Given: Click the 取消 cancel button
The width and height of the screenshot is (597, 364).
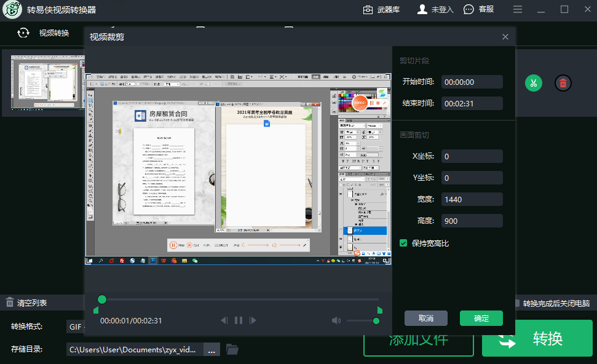Looking at the screenshot, I should click(x=425, y=318).
